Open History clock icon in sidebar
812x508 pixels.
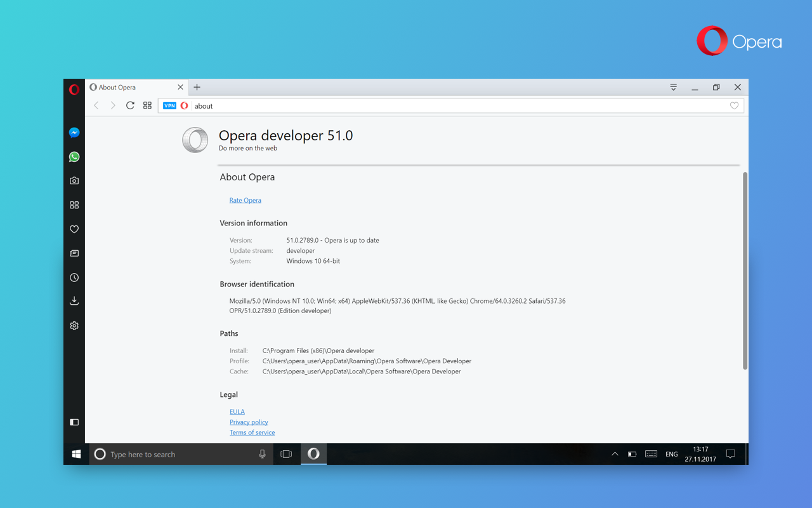pos(74,277)
